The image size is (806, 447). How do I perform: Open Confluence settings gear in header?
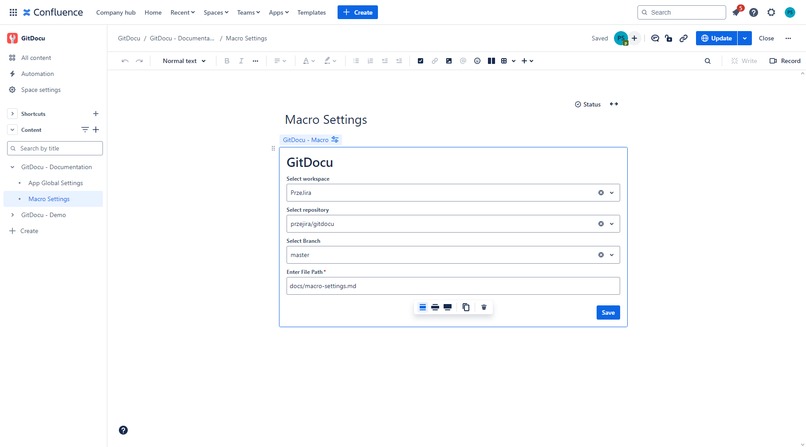[771, 12]
